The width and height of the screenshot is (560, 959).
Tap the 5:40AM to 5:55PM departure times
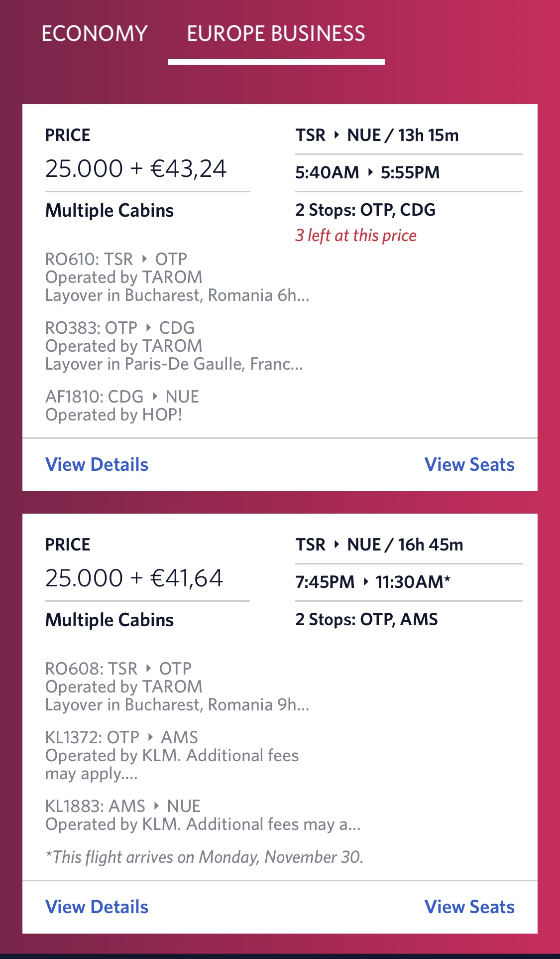(367, 172)
